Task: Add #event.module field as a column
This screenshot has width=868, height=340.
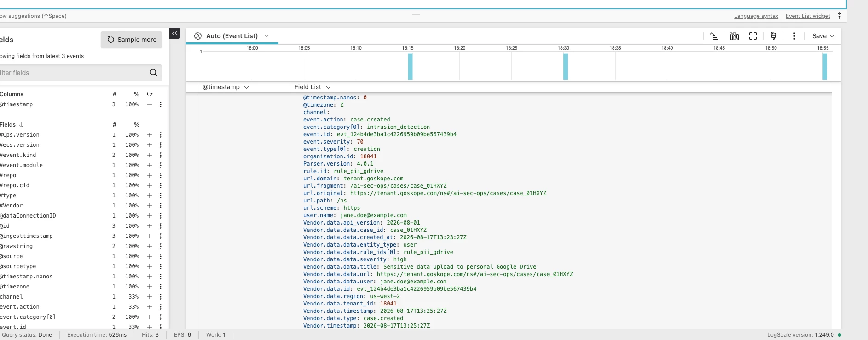Action: coord(150,165)
